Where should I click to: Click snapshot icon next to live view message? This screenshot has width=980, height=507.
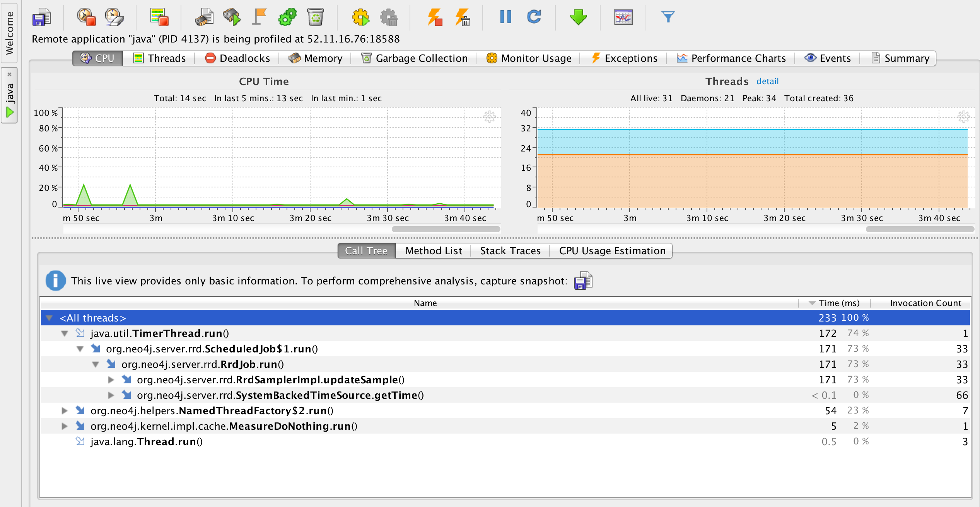tap(583, 281)
